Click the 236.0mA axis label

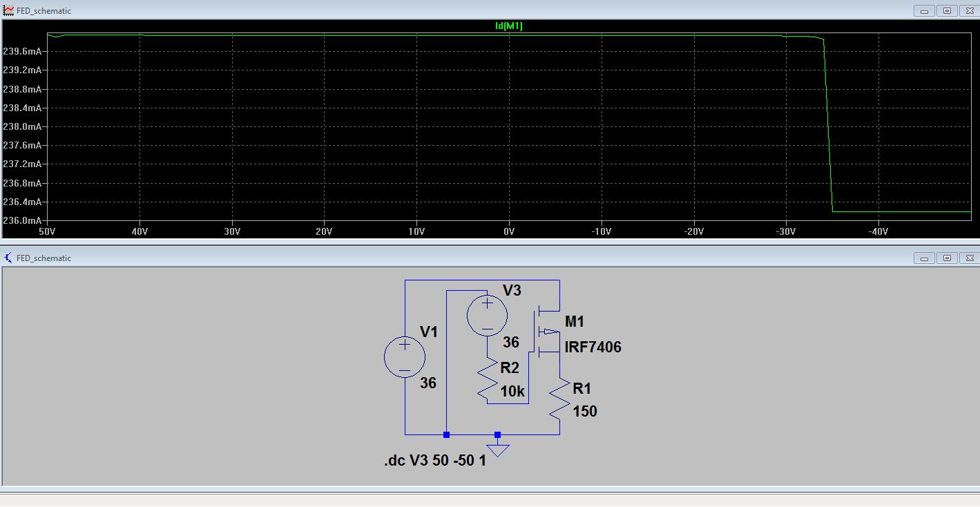click(23, 221)
